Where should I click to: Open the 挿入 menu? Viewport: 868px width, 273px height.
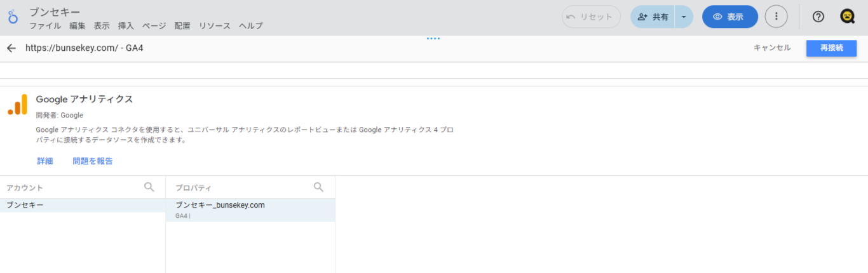[126, 26]
